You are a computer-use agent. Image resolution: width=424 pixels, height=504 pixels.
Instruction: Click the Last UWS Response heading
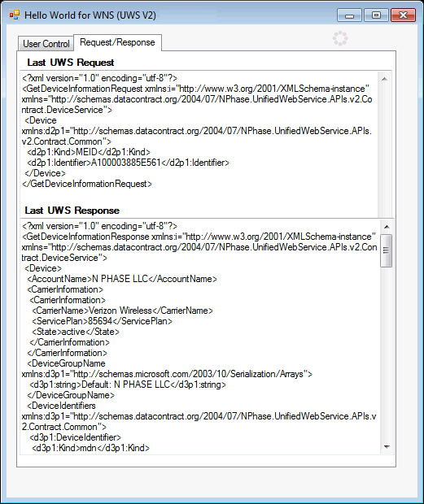point(72,211)
